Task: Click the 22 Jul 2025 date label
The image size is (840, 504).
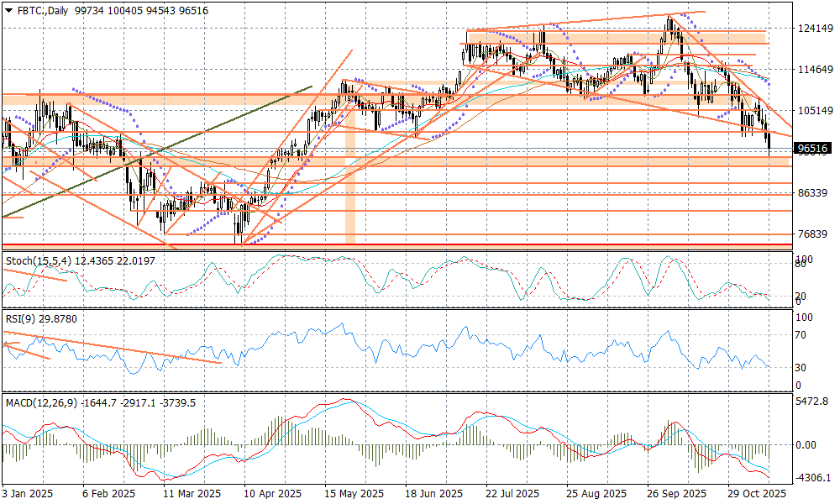Action: click(512, 494)
